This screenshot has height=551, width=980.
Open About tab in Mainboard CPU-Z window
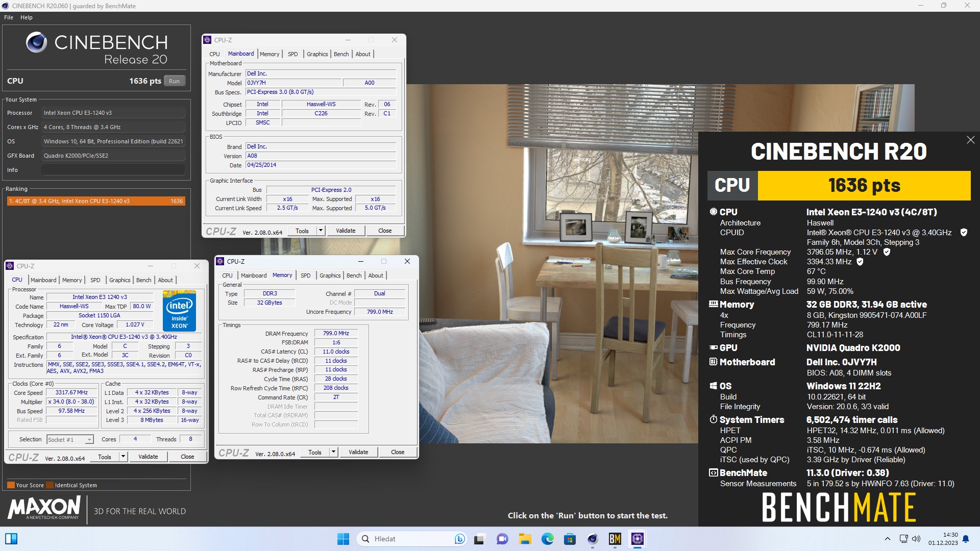(363, 54)
